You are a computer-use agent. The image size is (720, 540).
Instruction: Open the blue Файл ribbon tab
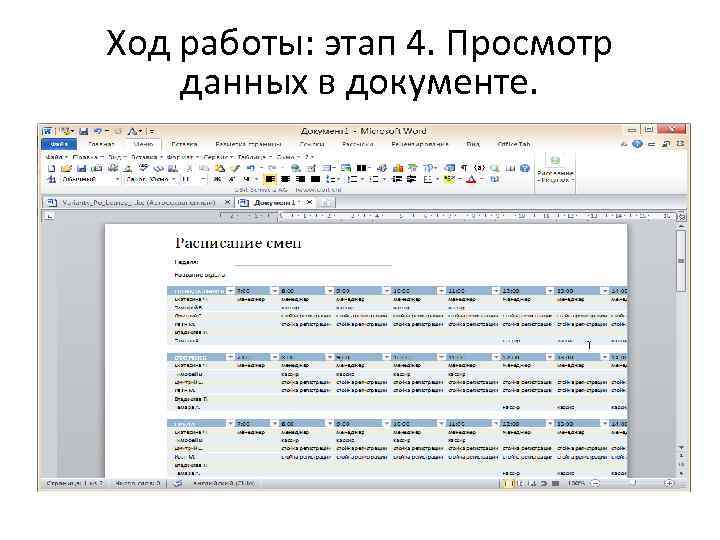59,144
